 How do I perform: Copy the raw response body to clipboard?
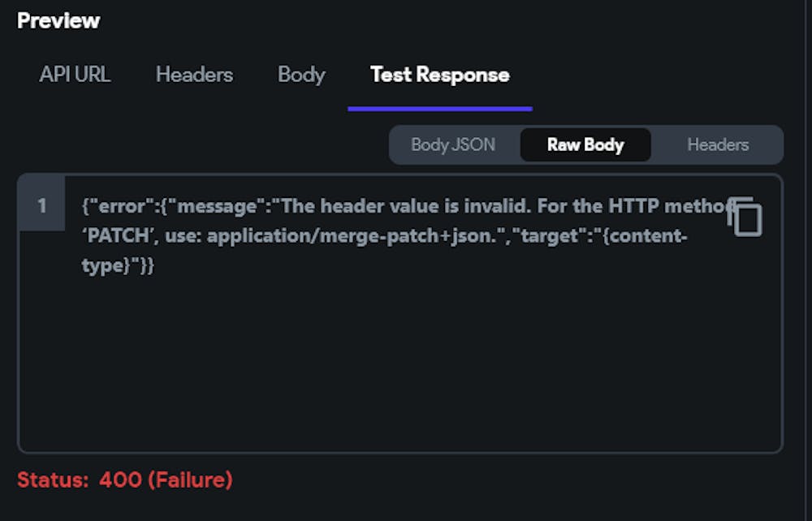(x=746, y=217)
